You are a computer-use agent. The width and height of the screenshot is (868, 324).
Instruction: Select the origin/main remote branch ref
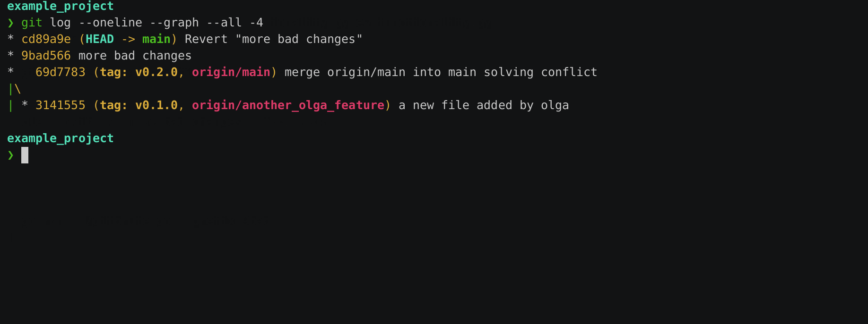pos(231,72)
